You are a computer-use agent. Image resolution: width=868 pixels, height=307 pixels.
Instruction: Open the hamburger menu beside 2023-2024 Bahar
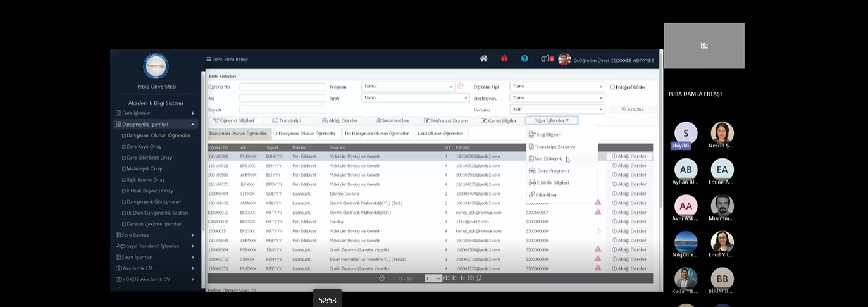209,60
